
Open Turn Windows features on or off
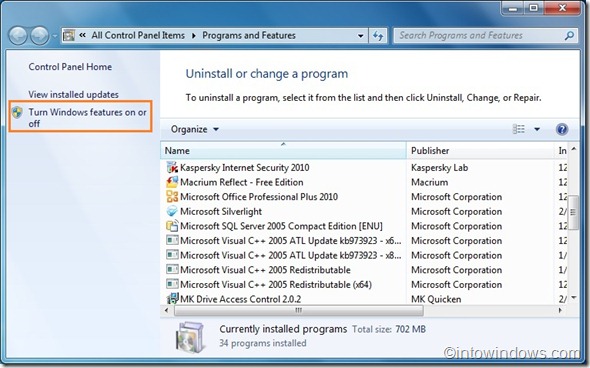(x=87, y=117)
